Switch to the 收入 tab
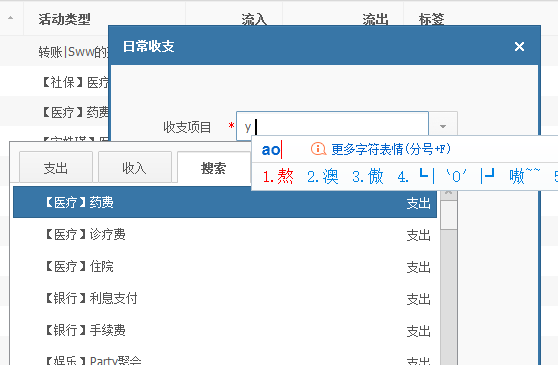 135,168
